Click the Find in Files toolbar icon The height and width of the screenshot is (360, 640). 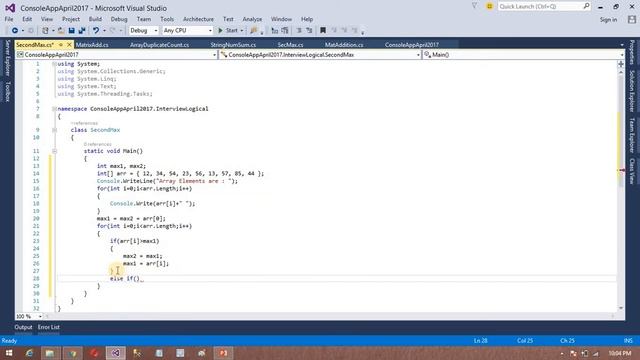[x=253, y=31]
